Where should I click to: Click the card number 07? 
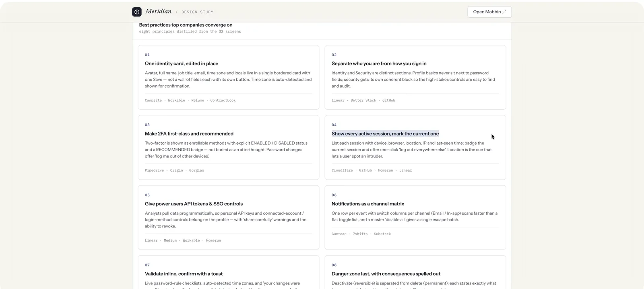[147, 265]
